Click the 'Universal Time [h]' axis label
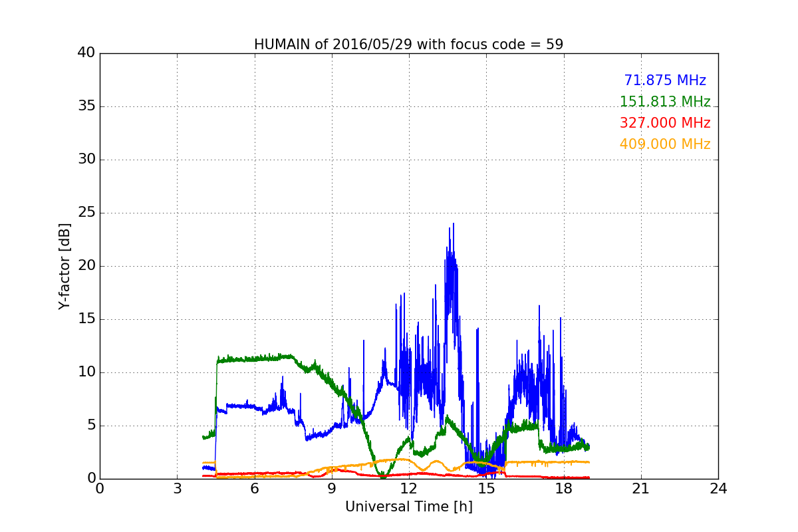Viewport: 798px width, 532px height. pyautogui.click(x=409, y=507)
